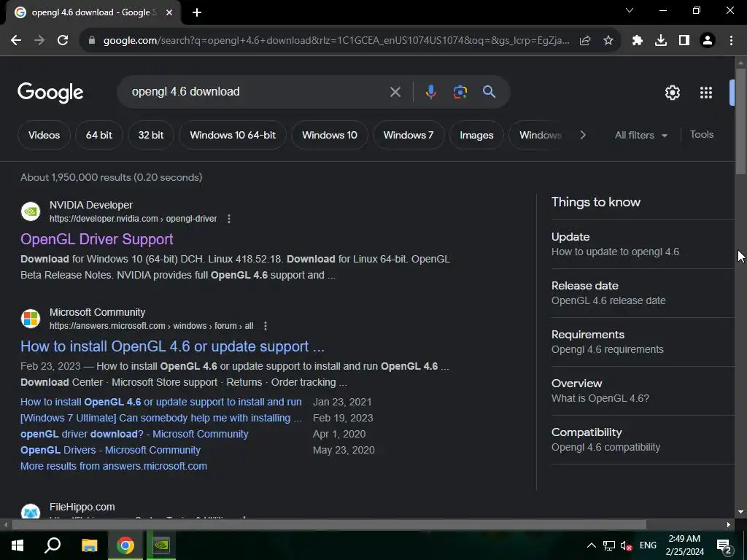The height and width of the screenshot is (560, 747).
Task: Select the Windows 10 chip
Action: coord(330,135)
